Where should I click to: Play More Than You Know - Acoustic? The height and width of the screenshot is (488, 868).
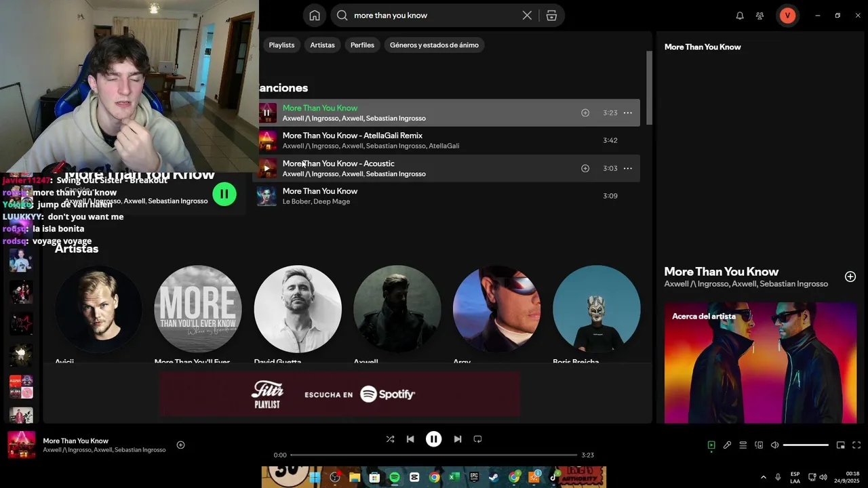pos(267,168)
